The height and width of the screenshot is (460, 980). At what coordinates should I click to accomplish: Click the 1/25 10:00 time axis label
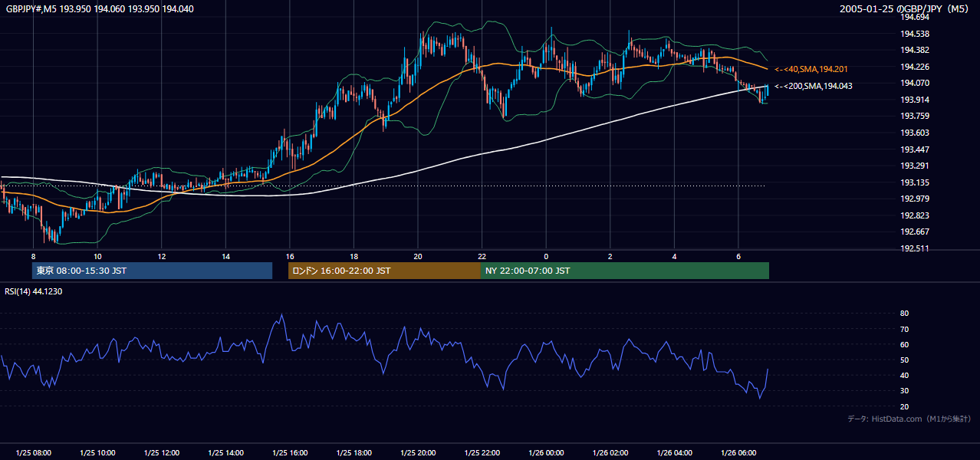pyautogui.click(x=97, y=453)
